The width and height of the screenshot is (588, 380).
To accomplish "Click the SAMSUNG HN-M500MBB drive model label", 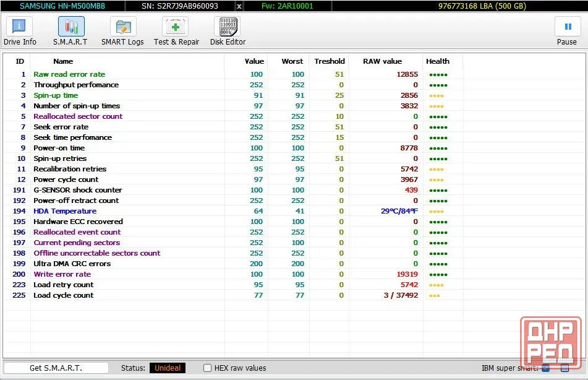I will point(62,6).
